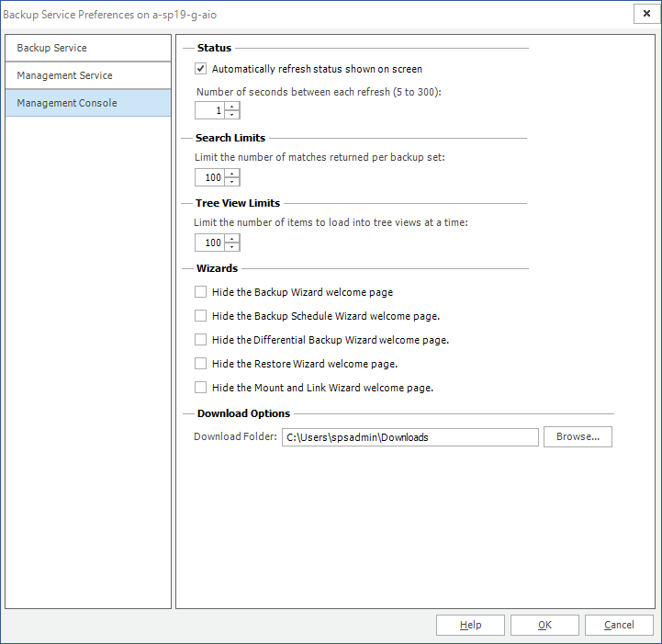Click the OK button
Viewport: 662px width, 644px height.
point(544,625)
